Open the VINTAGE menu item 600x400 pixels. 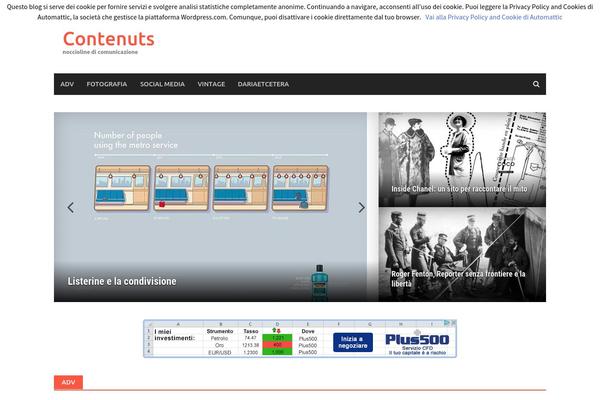point(211,84)
